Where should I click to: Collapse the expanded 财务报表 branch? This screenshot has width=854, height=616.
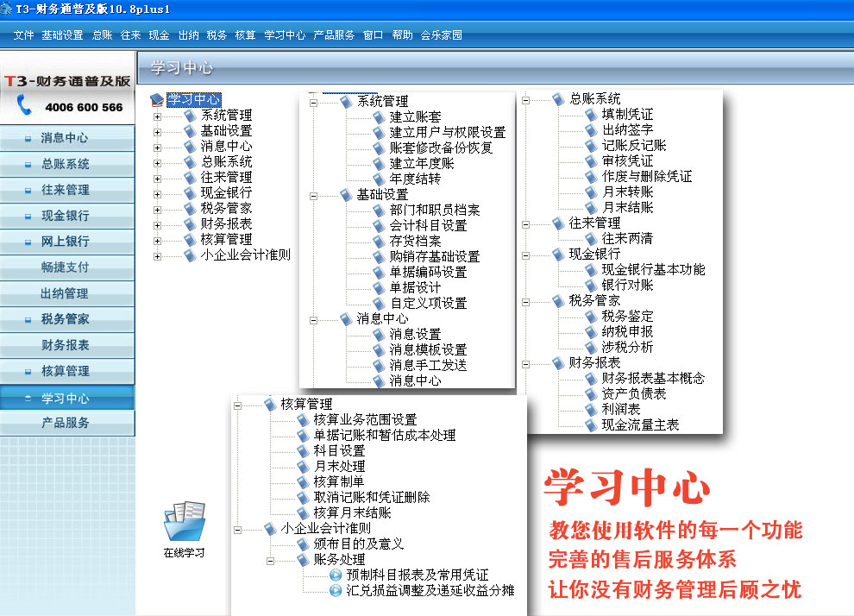[x=525, y=364]
